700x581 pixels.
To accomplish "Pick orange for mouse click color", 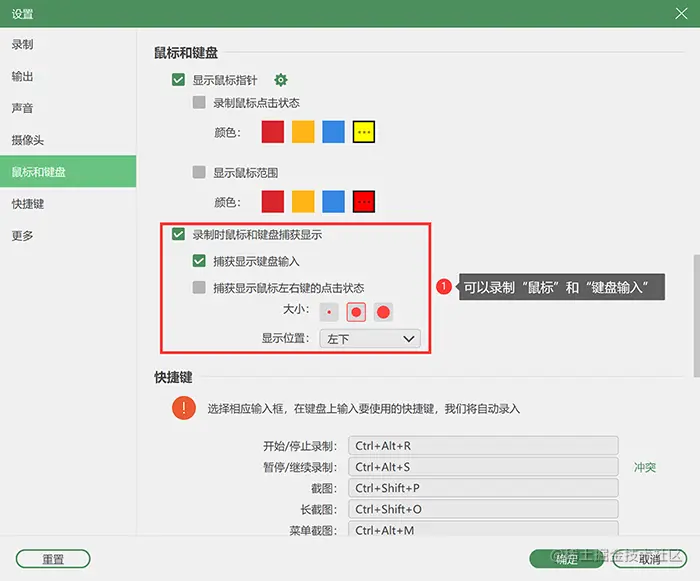I will [303, 132].
